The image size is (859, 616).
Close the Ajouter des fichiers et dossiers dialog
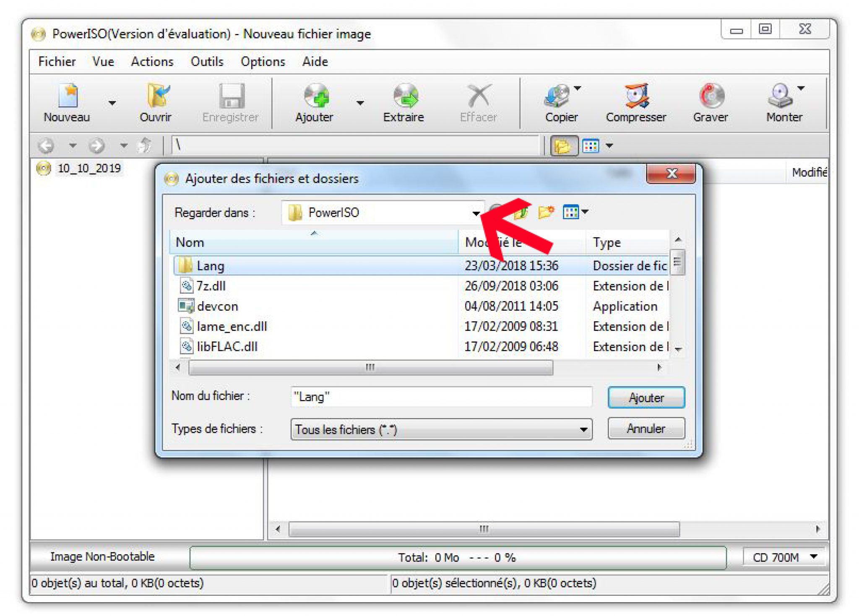coord(671,173)
